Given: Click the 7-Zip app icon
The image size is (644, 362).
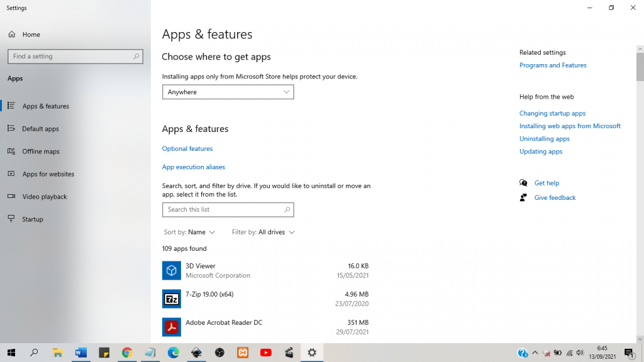Looking at the screenshot, I should point(171,299).
